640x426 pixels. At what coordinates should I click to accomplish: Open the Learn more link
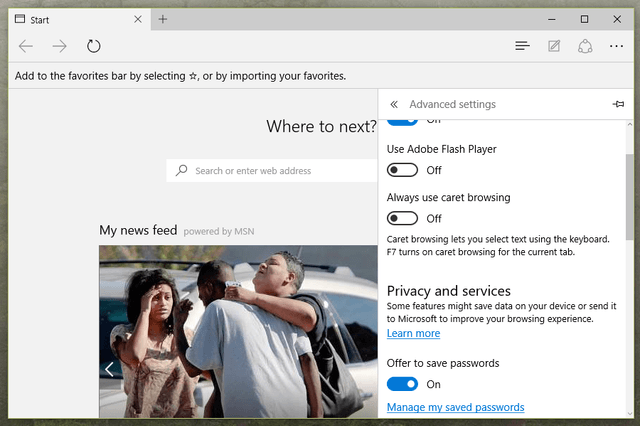point(413,333)
